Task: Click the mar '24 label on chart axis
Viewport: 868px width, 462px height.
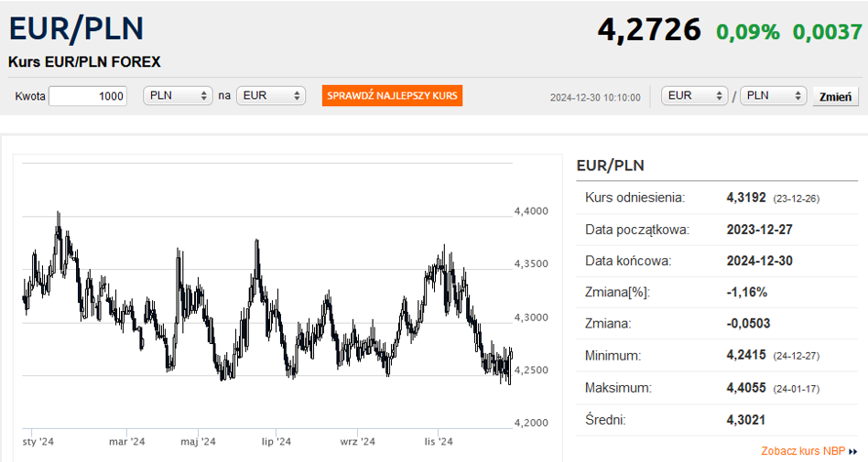Action: [x=126, y=442]
